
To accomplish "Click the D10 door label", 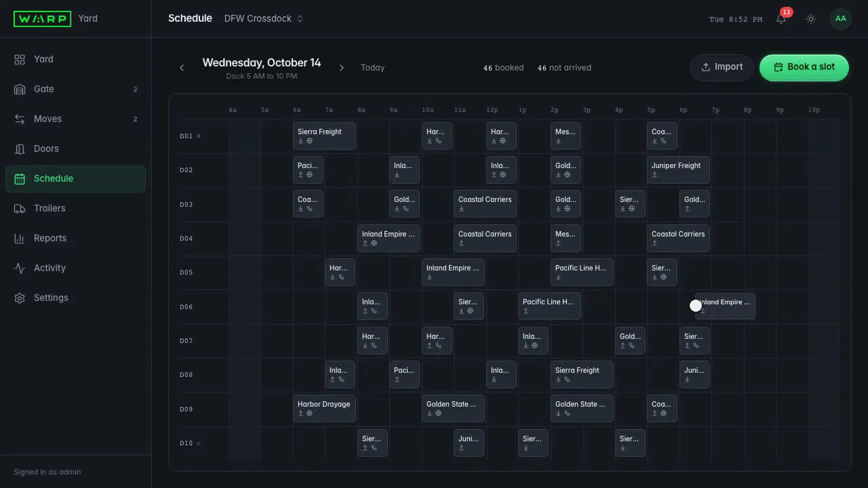I will coord(186,443).
